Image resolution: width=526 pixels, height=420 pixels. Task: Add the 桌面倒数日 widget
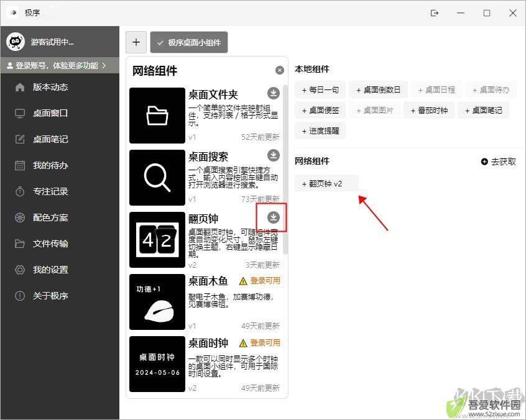coord(379,90)
